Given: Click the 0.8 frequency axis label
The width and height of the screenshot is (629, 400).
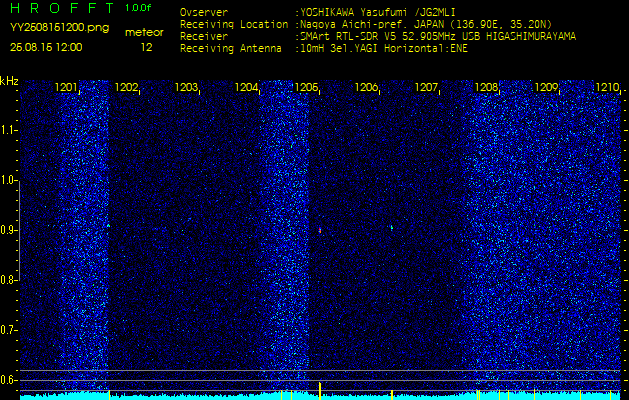Looking at the screenshot, I should coord(7,280).
